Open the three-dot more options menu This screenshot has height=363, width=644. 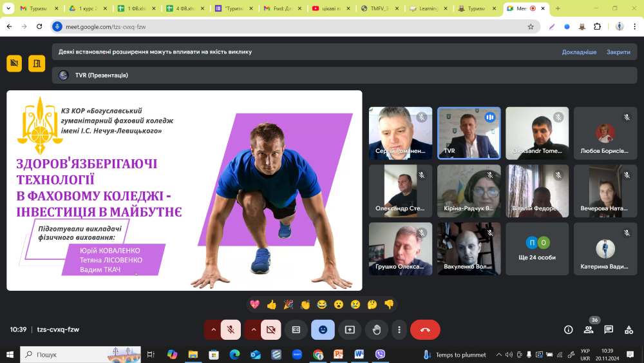(399, 329)
